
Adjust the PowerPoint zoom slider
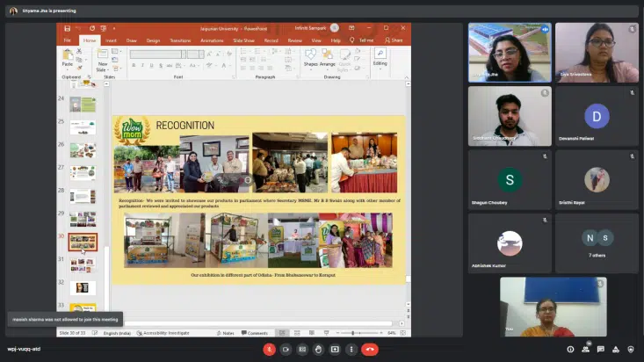[x=352, y=333]
